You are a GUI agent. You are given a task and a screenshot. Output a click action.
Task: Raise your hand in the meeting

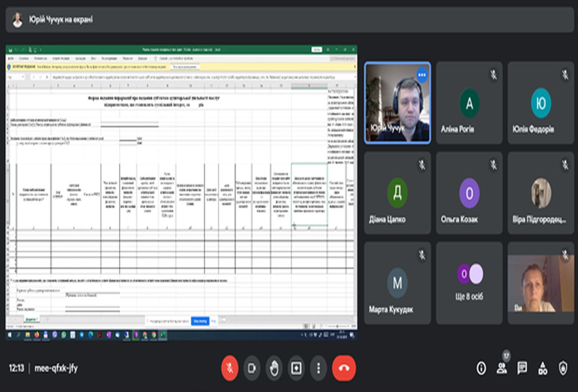click(x=274, y=368)
